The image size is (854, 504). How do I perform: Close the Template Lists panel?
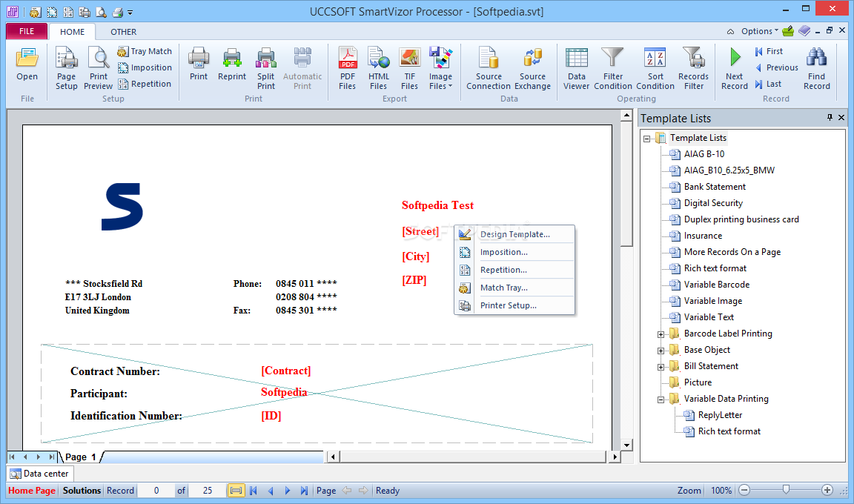click(841, 118)
